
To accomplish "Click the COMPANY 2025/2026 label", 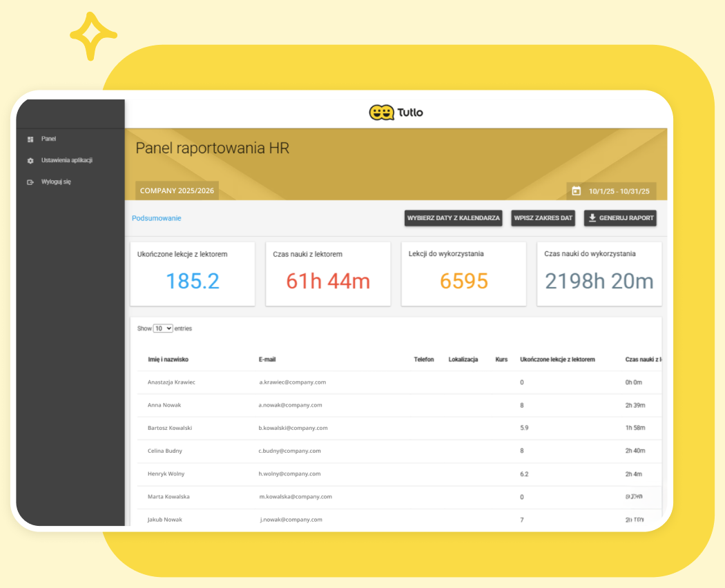I will tap(177, 190).
